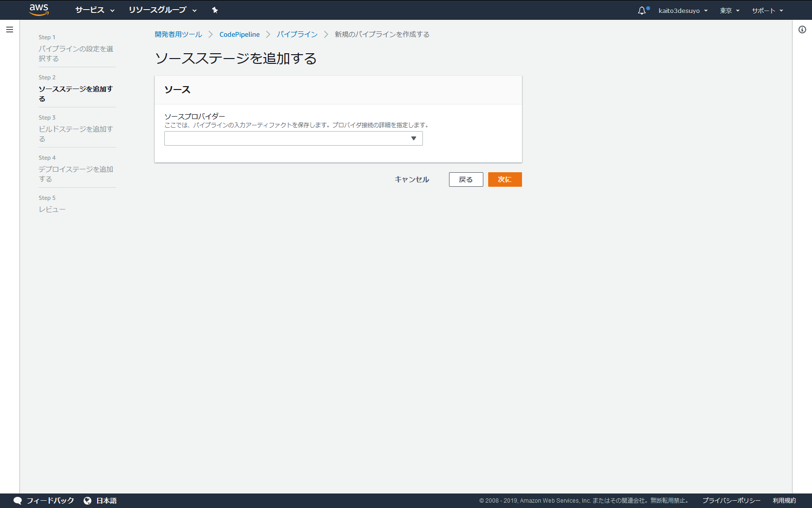Click the orange 次に next button

(x=505, y=179)
